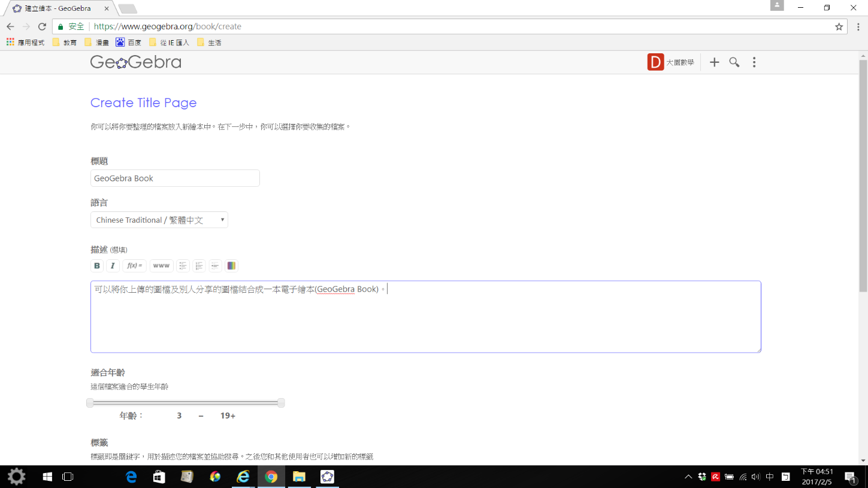Launch Microsoft Edge from taskbar
Screen dimensions: 868x488
coord(131,477)
